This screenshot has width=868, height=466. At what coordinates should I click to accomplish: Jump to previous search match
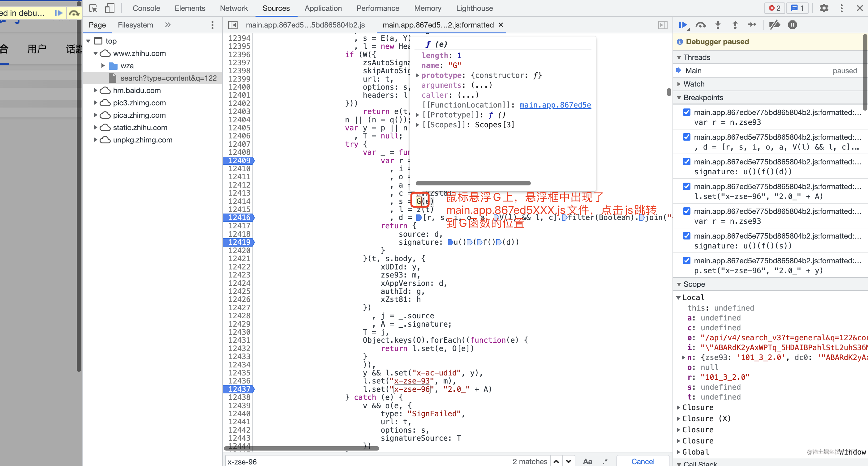pos(556,461)
